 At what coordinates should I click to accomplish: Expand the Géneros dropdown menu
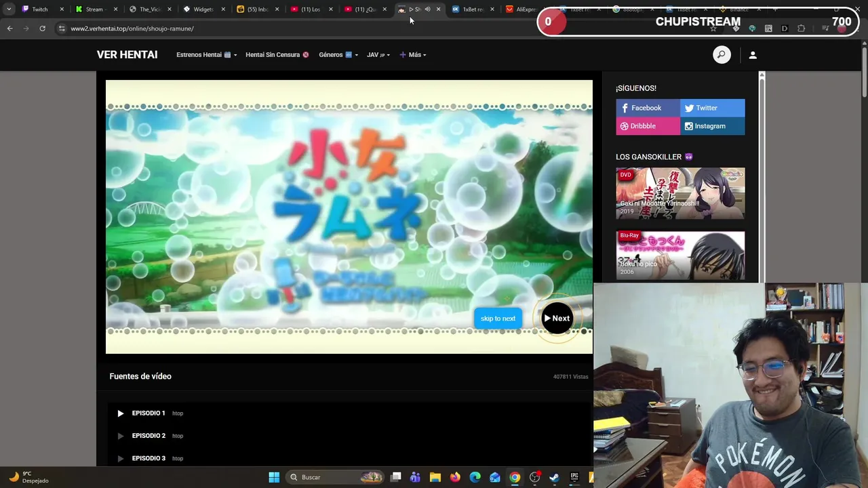338,55
